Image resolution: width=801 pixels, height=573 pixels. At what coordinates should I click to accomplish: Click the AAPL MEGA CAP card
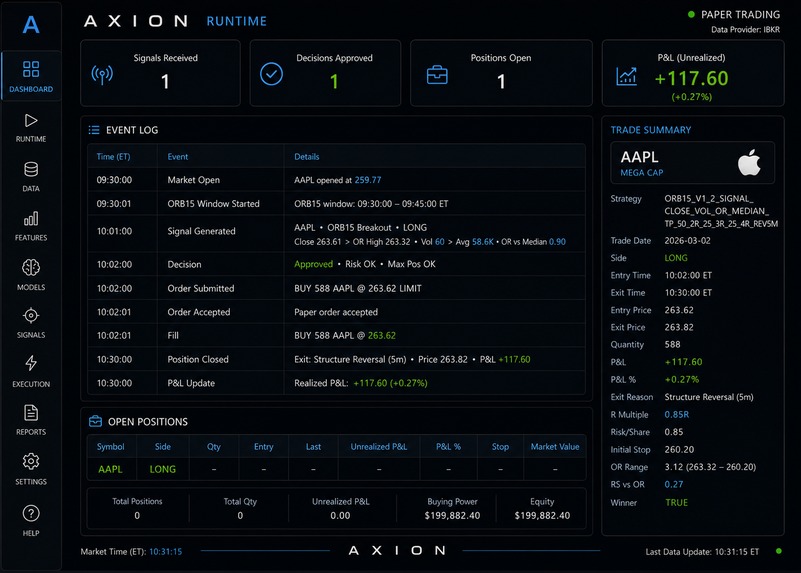(x=692, y=163)
